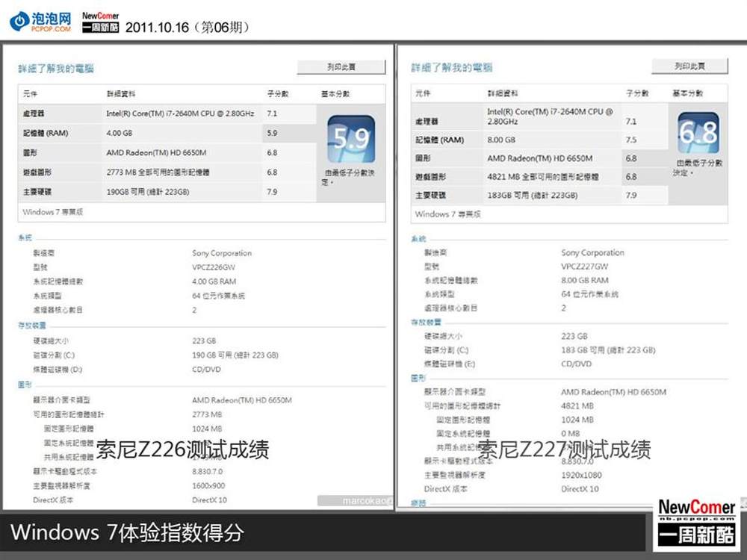Select the 2773 MB value beside 可用的圖形記憶體總計

(x=207, y=414)
